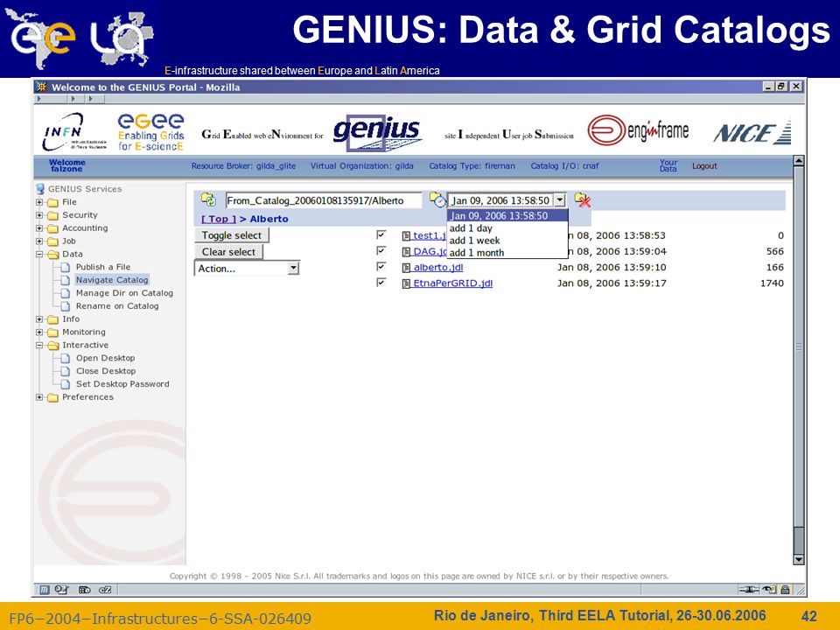840x630 pixels.
Task: Click the security padlock icon in status bar
Action: [x=786, y=590]
